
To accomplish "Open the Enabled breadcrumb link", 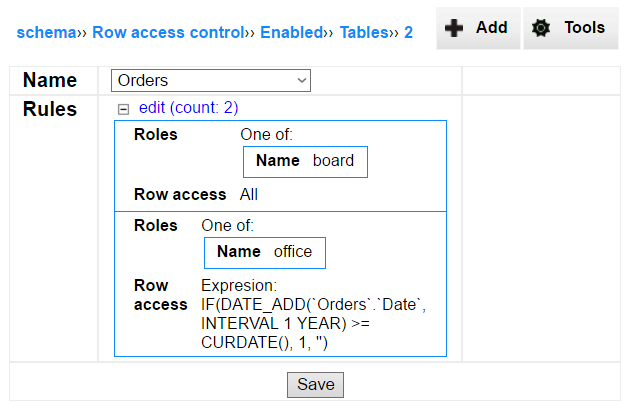I will 292,32.
